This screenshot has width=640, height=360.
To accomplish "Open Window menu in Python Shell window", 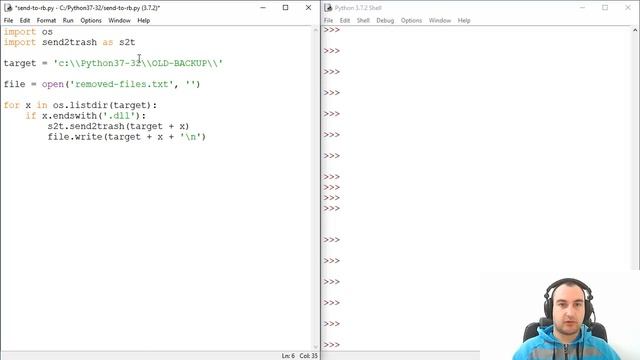I will tap(440, 20).
